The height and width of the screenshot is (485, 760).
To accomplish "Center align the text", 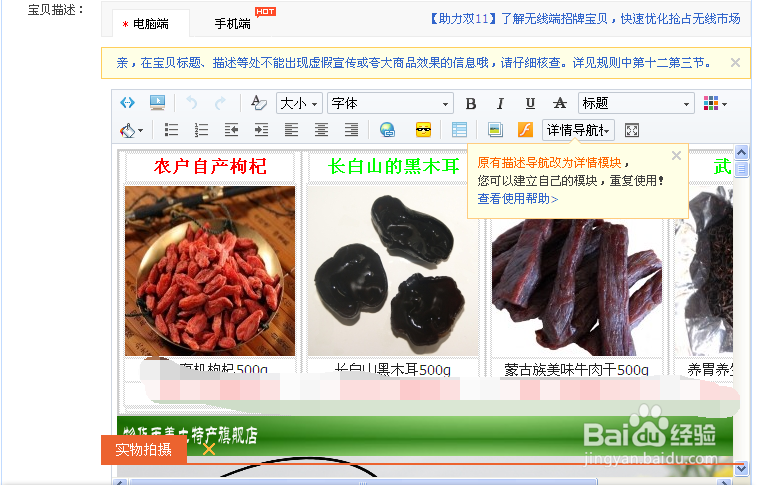I will 321,130.
